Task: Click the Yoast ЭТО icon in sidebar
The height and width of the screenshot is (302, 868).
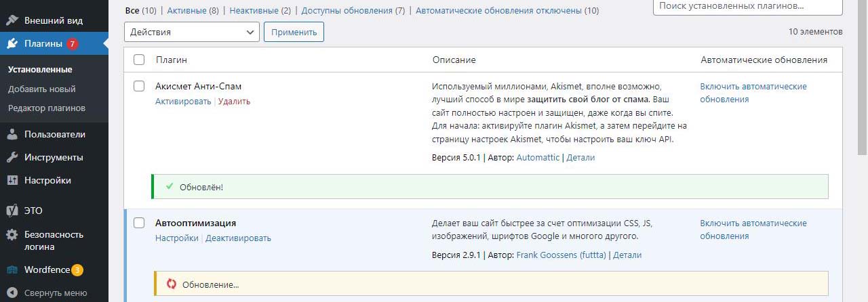Action: click(12, 211)
